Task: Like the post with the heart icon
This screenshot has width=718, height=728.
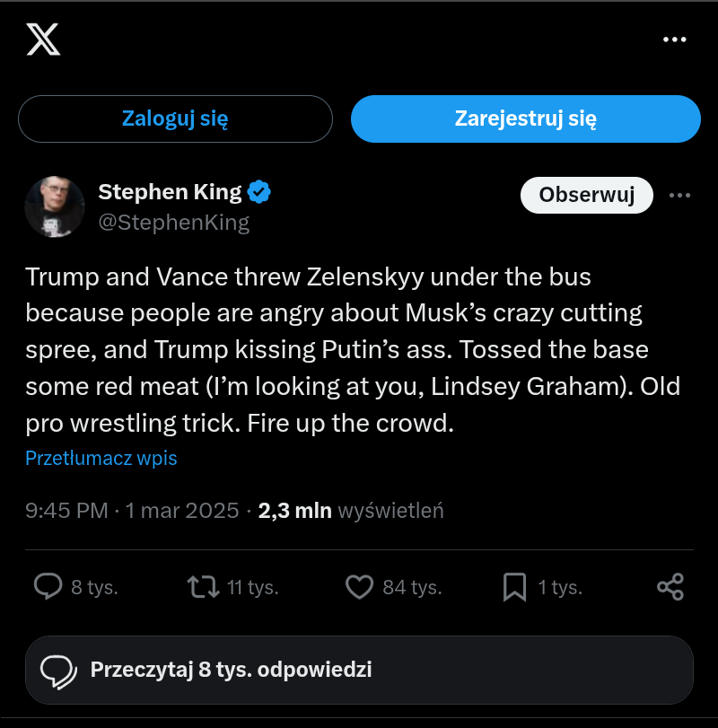Action: pyautogui.click(x=359, y=587)
